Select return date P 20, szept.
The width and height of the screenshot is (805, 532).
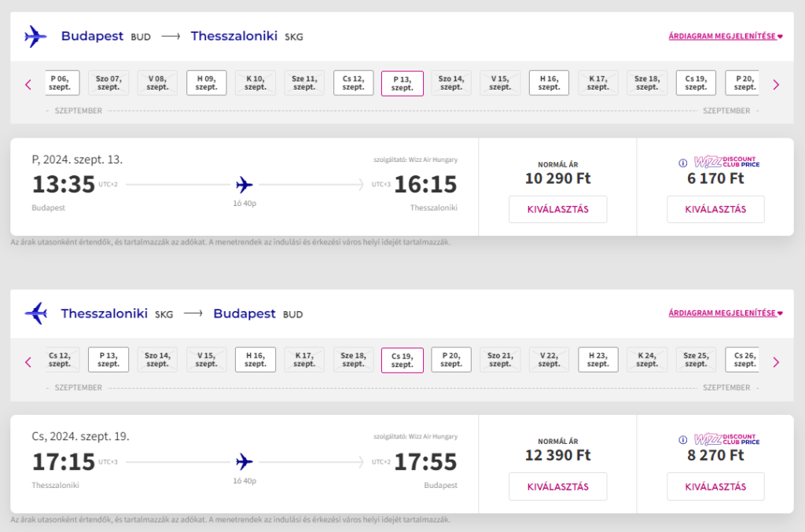451,360
